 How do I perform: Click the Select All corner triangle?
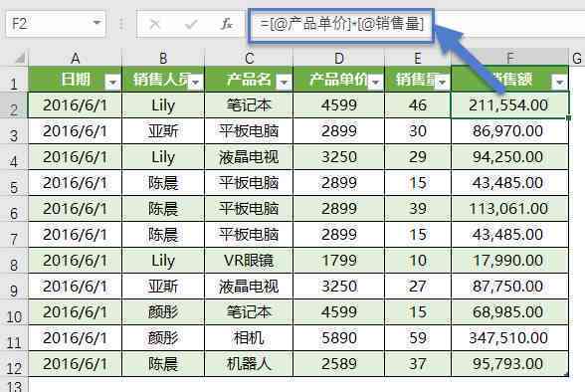pyautogui.click(x=19, y=58)
